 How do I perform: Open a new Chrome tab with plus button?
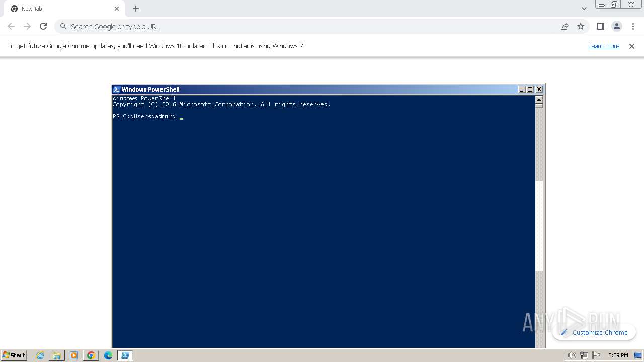point(136,9)
